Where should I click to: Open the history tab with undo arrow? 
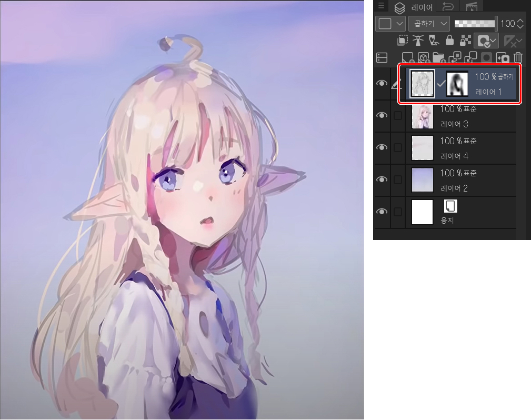click(448, 7)
